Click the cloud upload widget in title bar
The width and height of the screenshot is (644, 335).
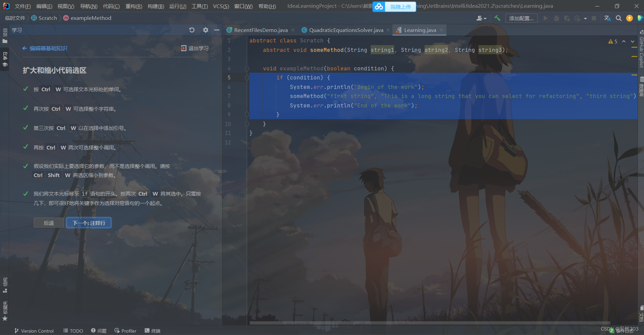pyautogui.click(x=394, y=6)
